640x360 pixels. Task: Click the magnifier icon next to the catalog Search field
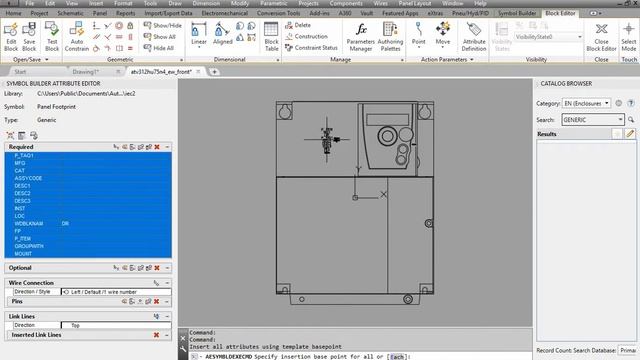631,120
